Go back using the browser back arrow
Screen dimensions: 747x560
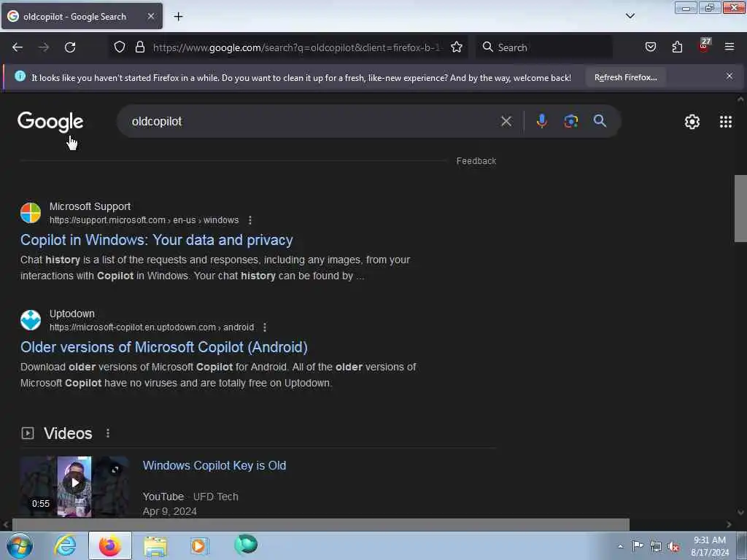[x=18, y=47]
